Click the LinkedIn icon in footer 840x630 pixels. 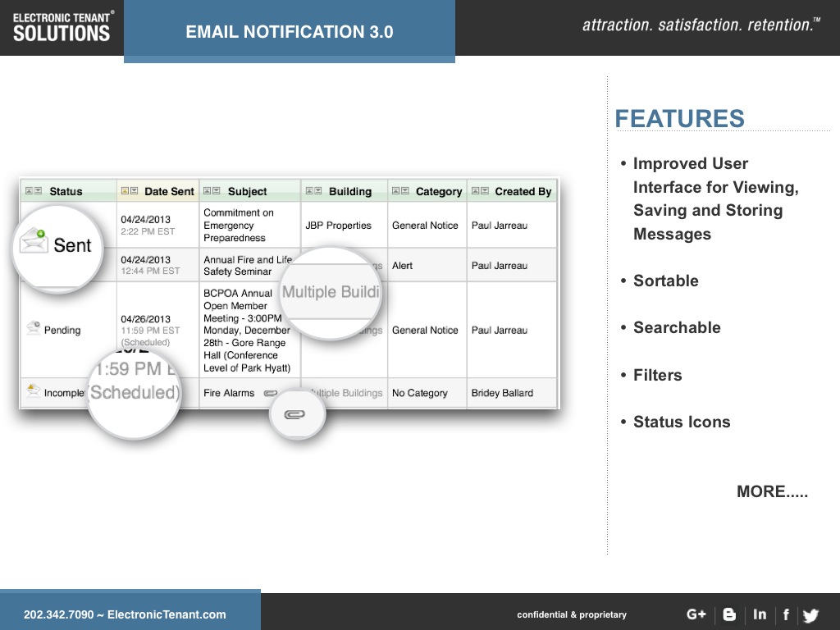click(x=760, y=614)
